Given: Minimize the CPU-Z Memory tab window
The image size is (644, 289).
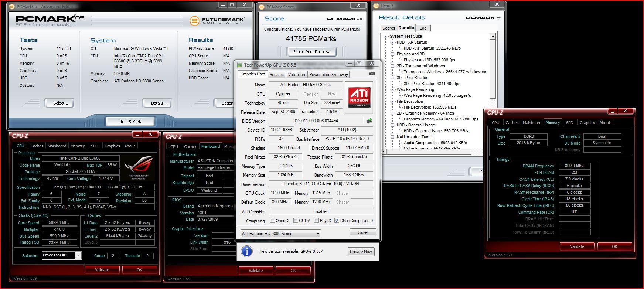Looking at the screenshot, I should point(612,111).
